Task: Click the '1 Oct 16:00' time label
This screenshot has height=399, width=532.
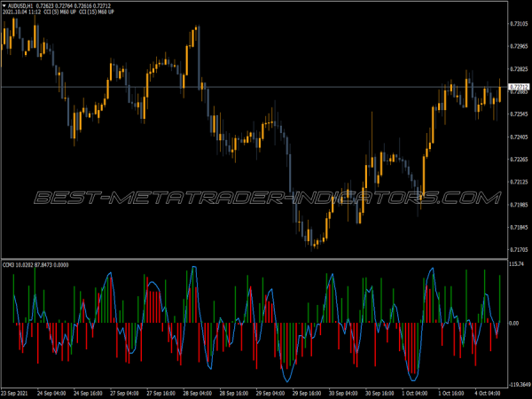Action: [x=451, y=394]
